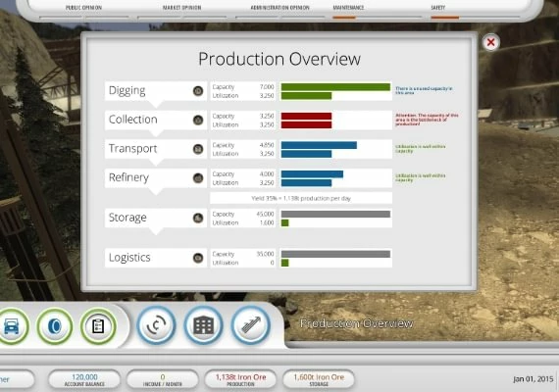Open the Storage row camera icon

[198, 218]
